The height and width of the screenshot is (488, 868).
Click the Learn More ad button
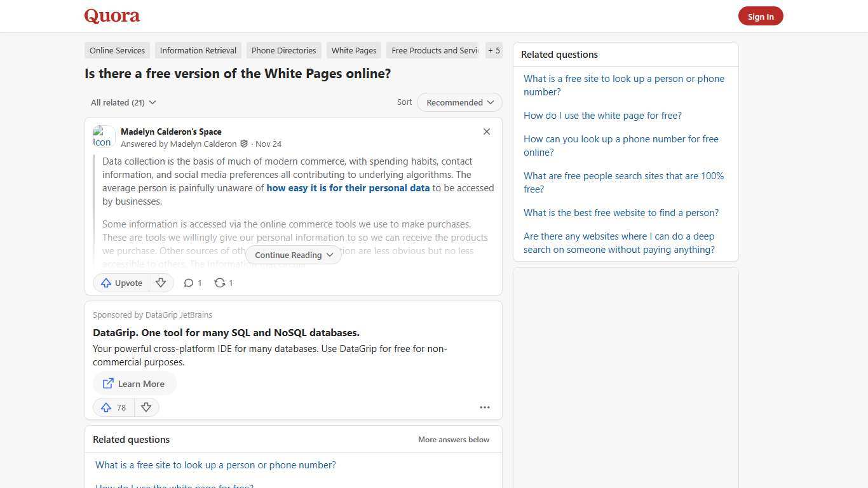(x=134, y=383)
